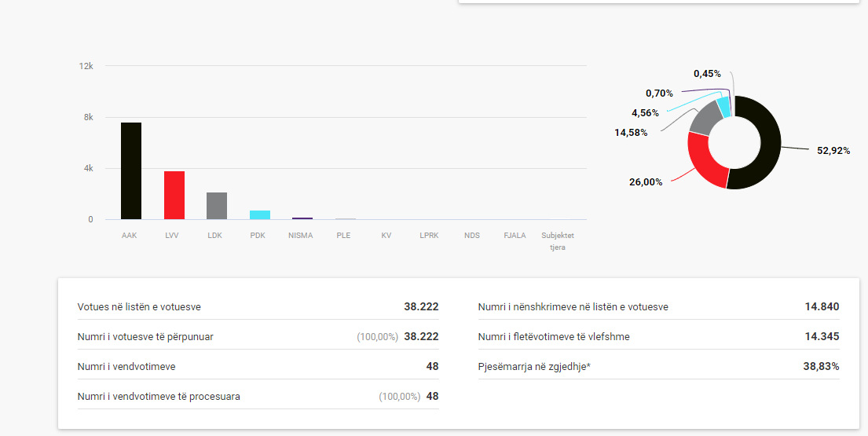Click the cyan donut chart segment
This screenshot has width=868, height=436.
point(724,106)
